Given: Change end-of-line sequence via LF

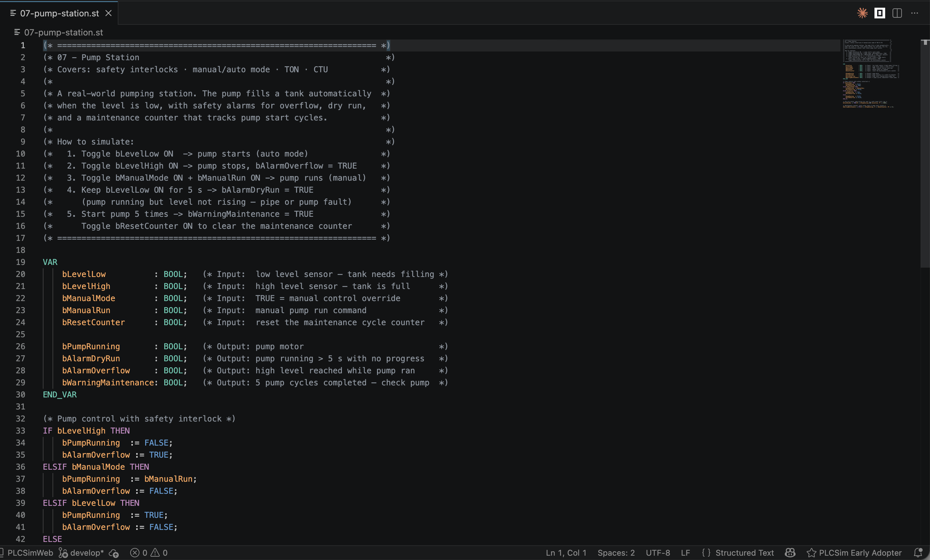Looking at the screenshot, I should pyautogui.click(x=685, y=553).
